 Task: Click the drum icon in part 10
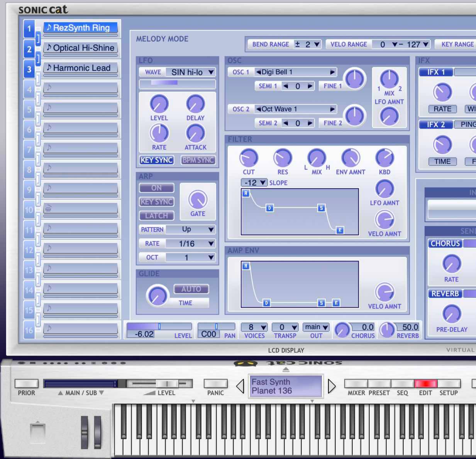click(x=48, y=208)
